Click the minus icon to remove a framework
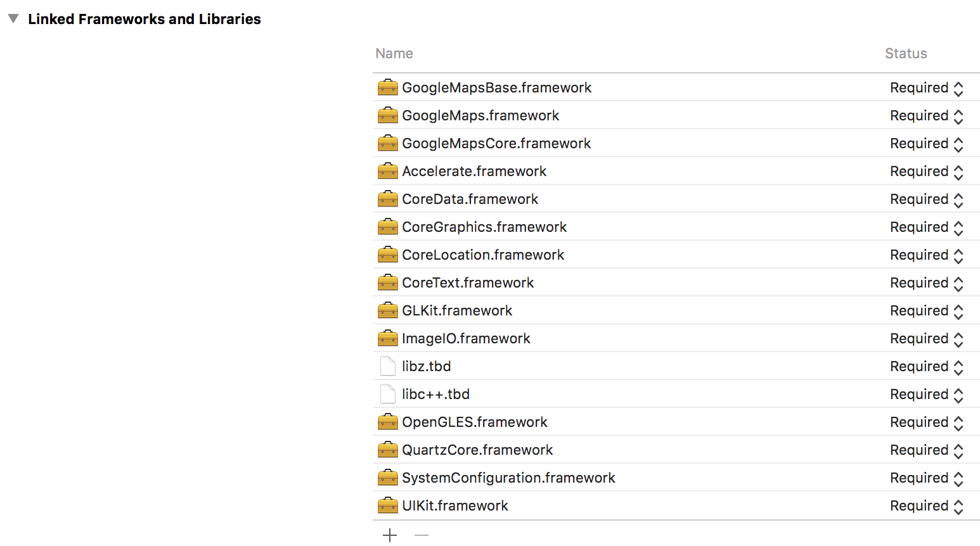This screenshot has width=980, height=546. click(x=422, y=535)
